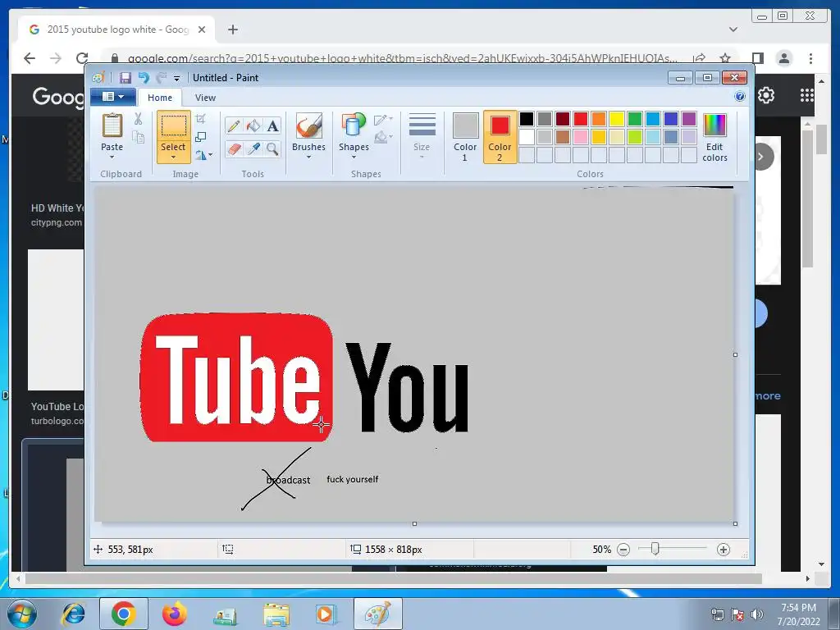Viewport: 840px width, 630px height.
Task: Open Windows Explorer folder in taskbar
Action: 276,614
